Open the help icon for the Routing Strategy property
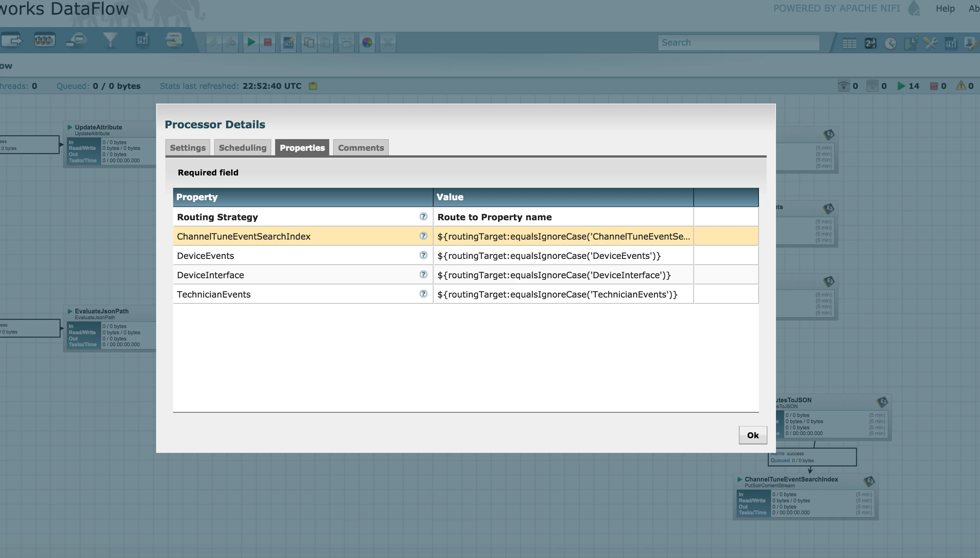The height and width of the screenshot is (558, 980). 423,216
